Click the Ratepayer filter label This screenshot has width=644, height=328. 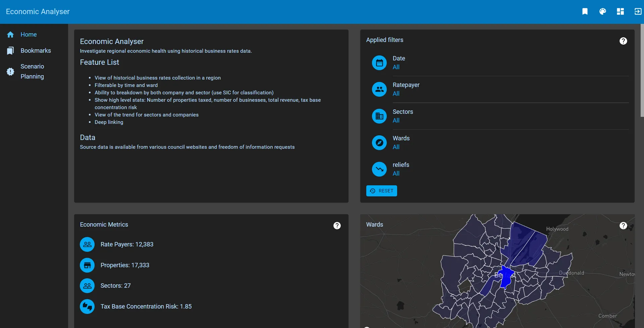(406, 85)
